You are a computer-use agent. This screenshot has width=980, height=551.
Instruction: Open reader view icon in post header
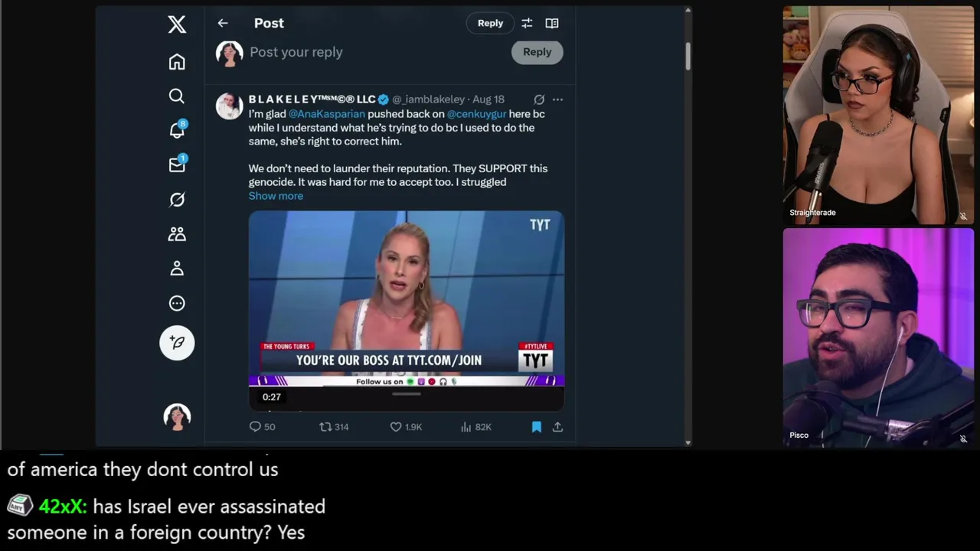click(x=552, y=23)
